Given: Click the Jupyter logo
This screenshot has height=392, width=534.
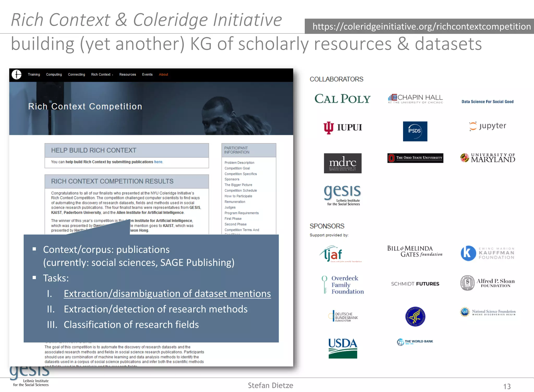Looking at the screenshot, I should 487,126.
